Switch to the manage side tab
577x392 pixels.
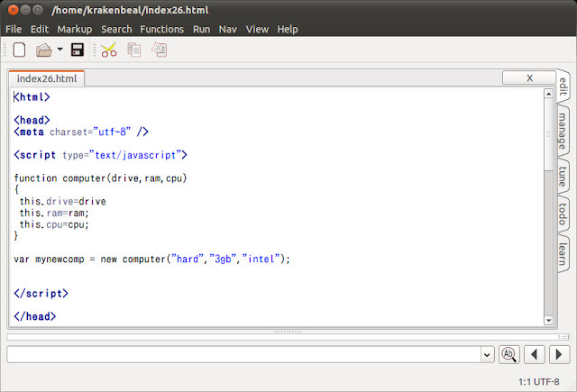coord(563,132)
